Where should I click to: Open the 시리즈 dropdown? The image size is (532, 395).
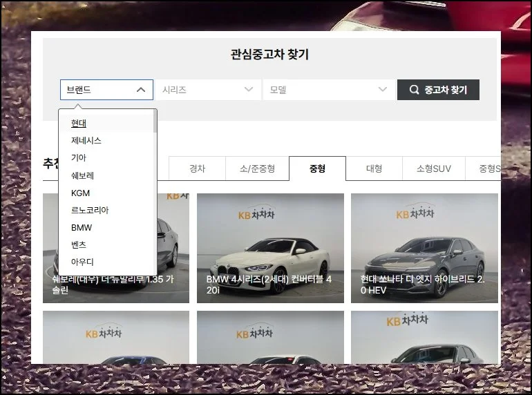coord(208,90)
